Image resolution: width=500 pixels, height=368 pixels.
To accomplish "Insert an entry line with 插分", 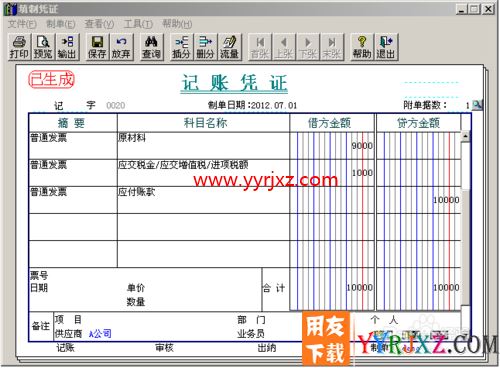I will [181, 47].
